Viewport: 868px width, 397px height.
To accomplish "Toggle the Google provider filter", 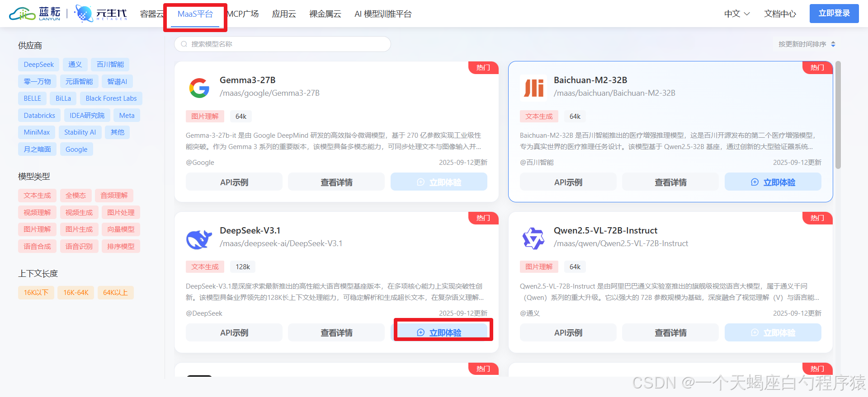I will [x=76, y=149].
